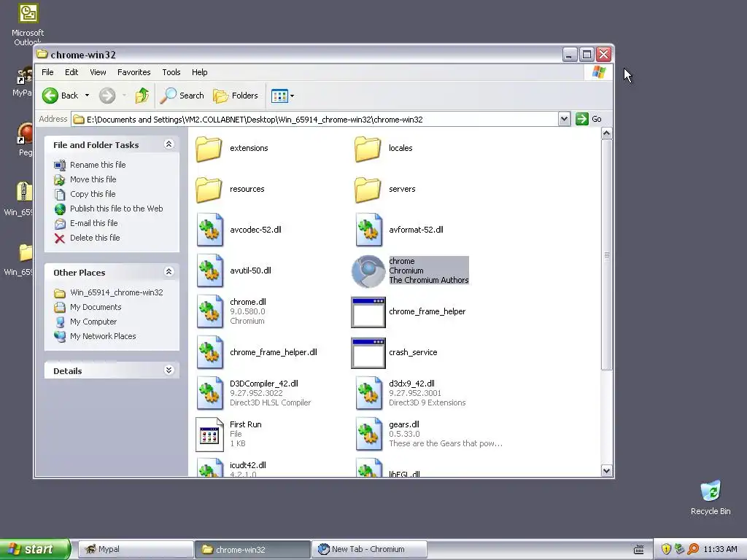The width and height of the screenshot is (747, 560).
Task: Open the View menu
Action: pos(98,72)
